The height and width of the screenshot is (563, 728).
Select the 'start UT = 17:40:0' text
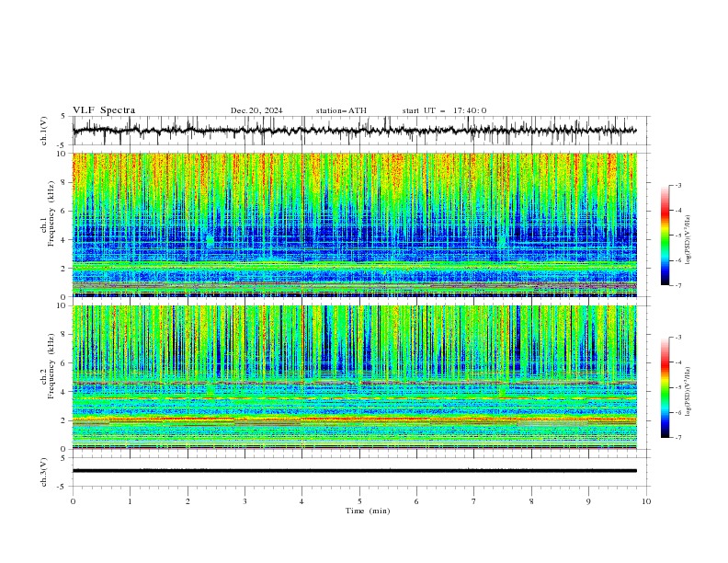(x=444, y=110)
